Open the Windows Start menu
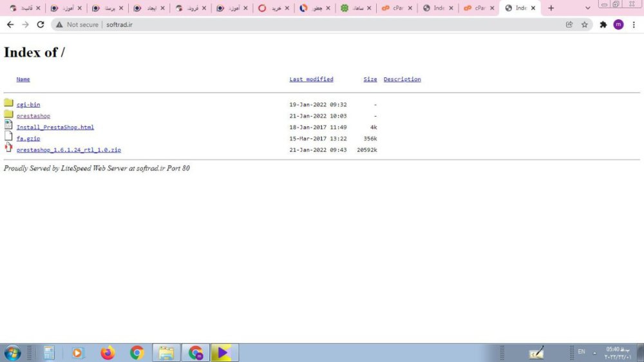 click(12, 353)
